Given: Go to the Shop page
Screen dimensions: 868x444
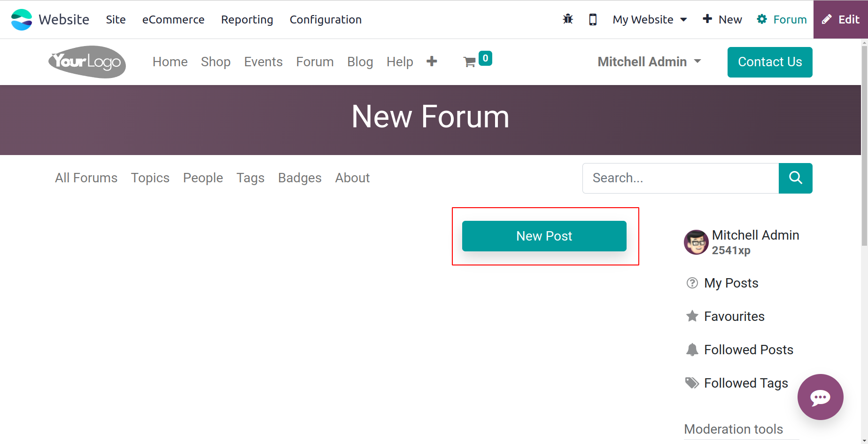Looking at the screenshot, I should (216, 62).
